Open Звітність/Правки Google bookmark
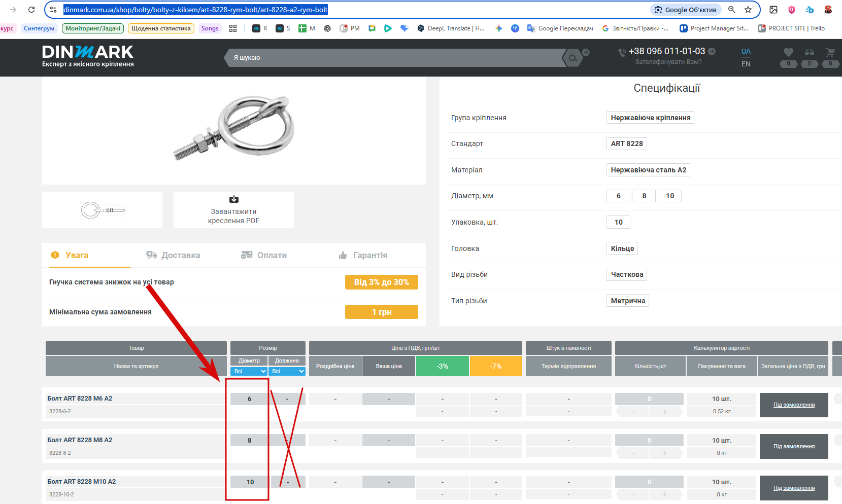This screenshot has width=842, height=504. pos(635,28)
